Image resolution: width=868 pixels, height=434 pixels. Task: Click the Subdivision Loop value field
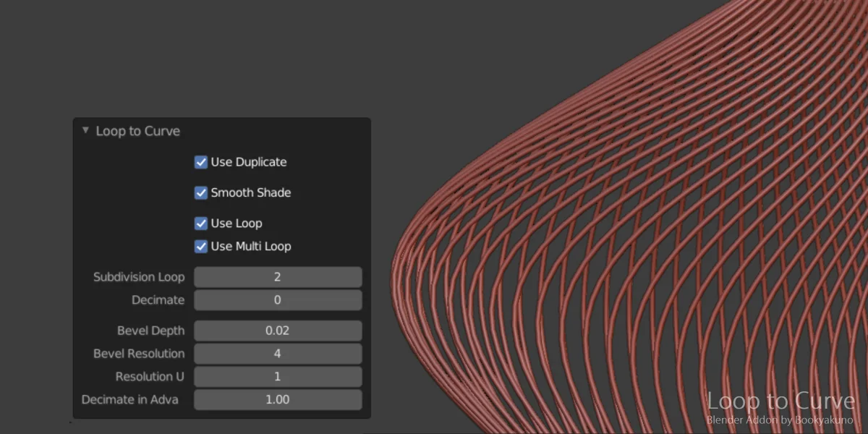pos(278,276)
